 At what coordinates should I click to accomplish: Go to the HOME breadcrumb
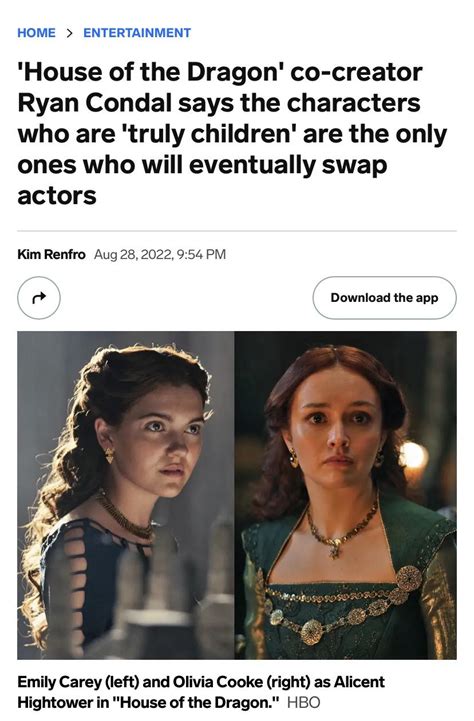pos(36,33)
